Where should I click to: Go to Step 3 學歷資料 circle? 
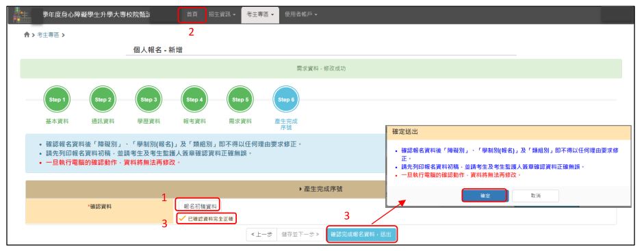[149, 99]
